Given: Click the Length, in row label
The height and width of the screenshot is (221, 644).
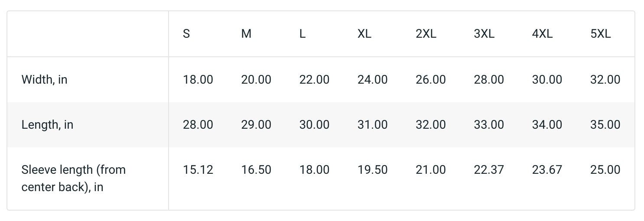Looking at the screenshot, I should click(x=47, y=125).
